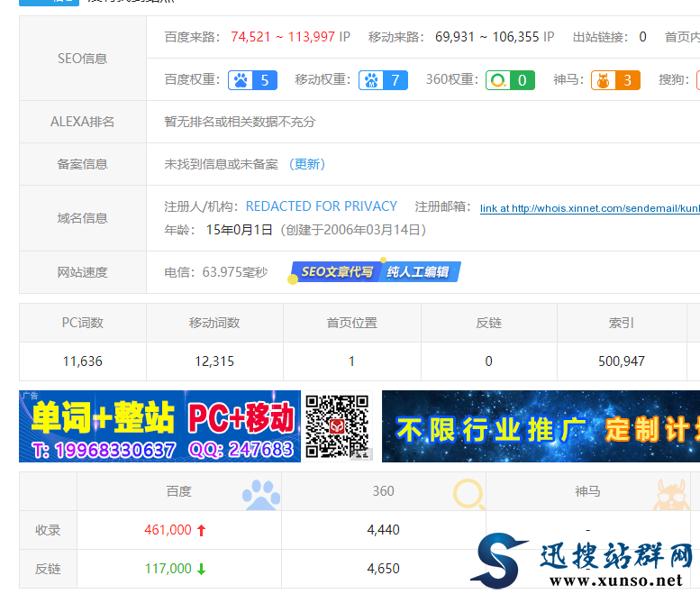Click the 360 weight badge showing 0

coord(510,80)
